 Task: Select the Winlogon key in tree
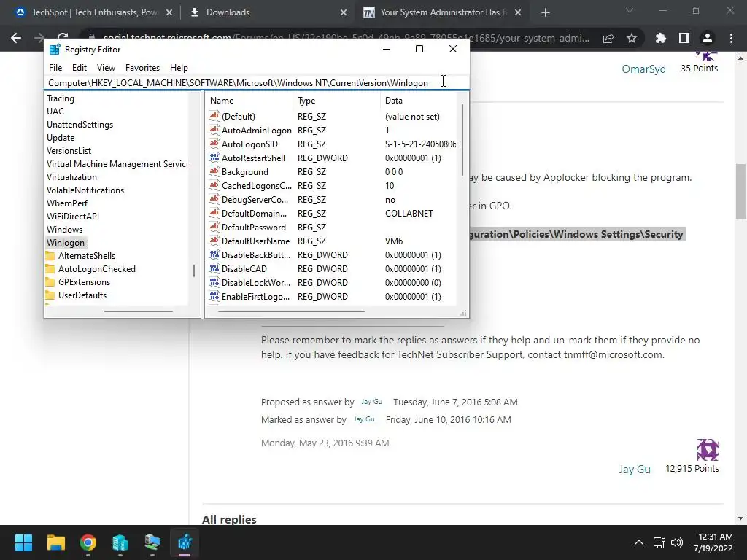[x=66, y=242]
